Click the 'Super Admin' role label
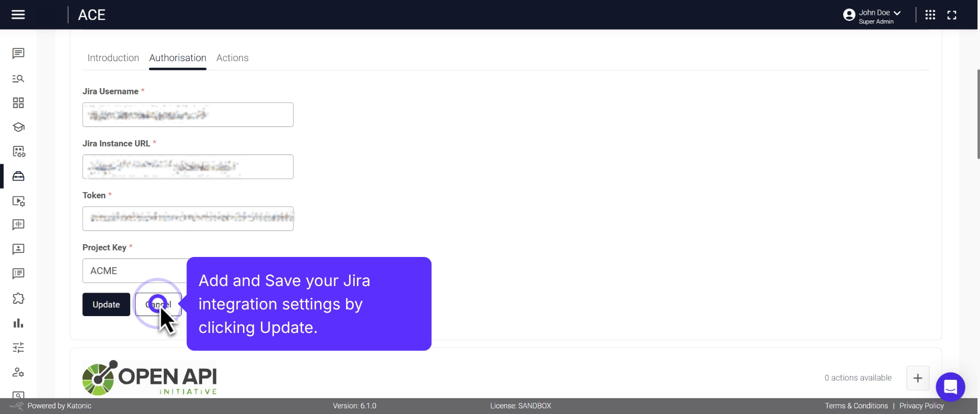980x414 pixels. click(876, 22)
